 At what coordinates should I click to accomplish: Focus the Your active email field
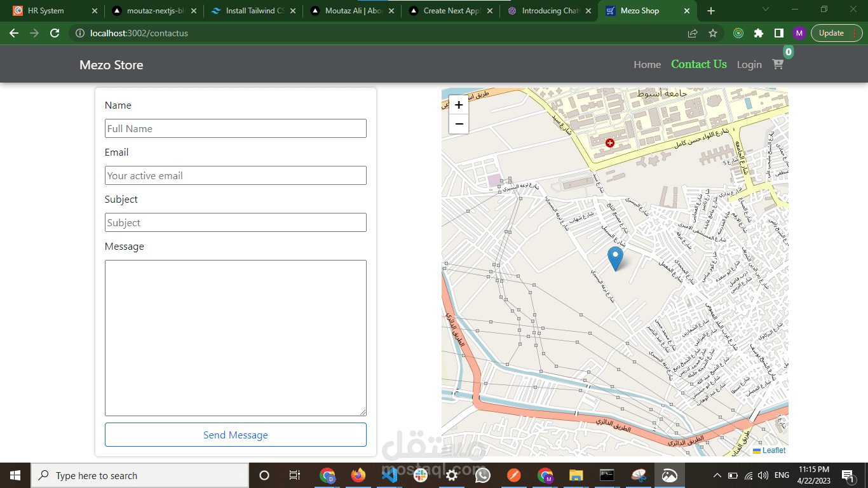236,175
